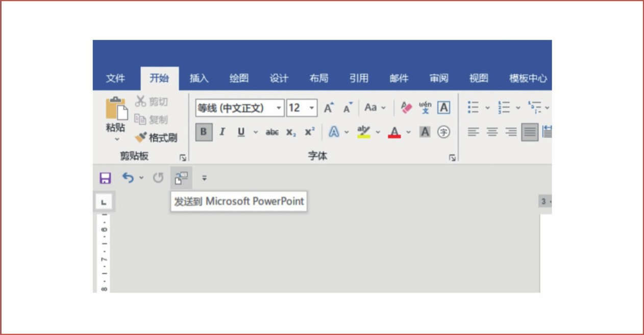Toggle subscript x₂ formatting
Viewport: 644px width, 335px height.
pos(291,132)
